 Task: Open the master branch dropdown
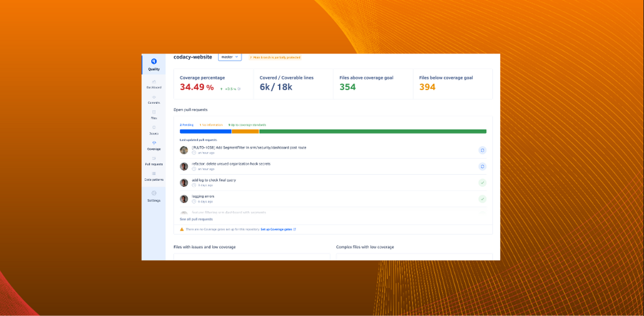(x=230, y=57)
